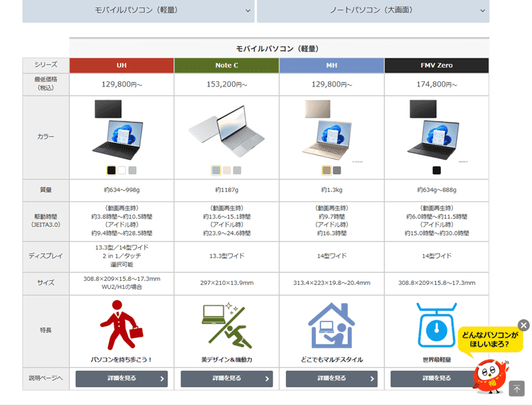Open the MH series header

331,65
